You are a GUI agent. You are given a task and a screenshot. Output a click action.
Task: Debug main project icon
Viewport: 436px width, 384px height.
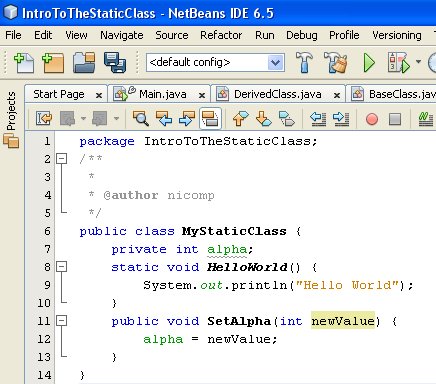tap(398, 63)
